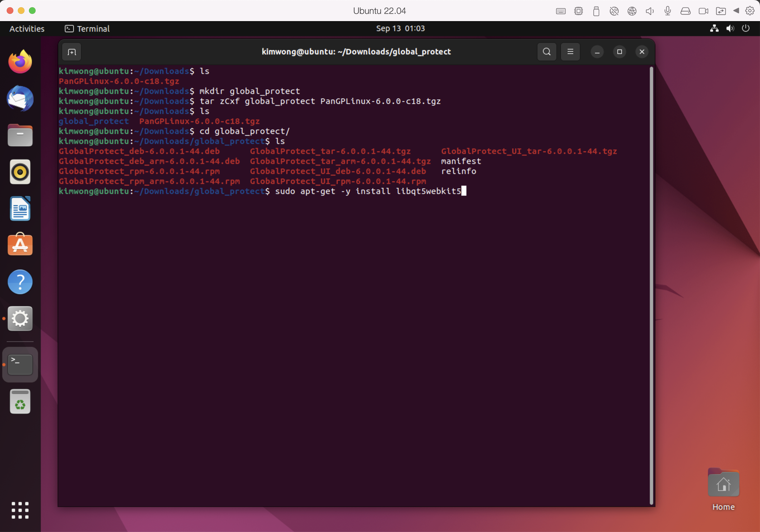Viewport: 760px width, 532px height.
Task: Open Settings from the dock
Action: tap(20, 319)
